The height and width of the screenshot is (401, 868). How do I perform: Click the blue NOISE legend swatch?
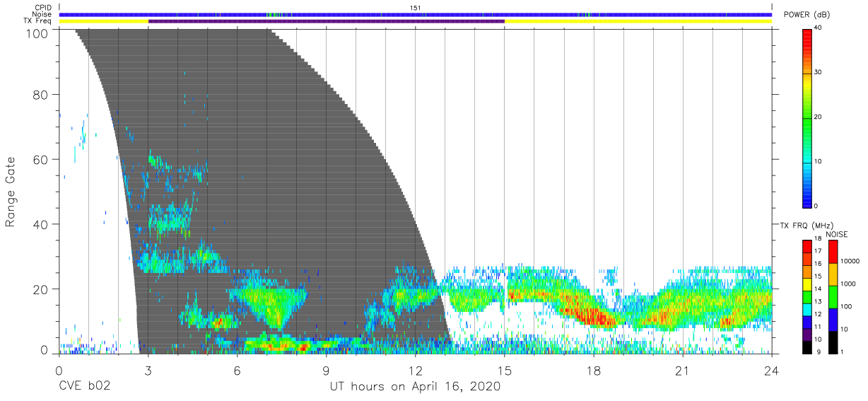[833, 319]
